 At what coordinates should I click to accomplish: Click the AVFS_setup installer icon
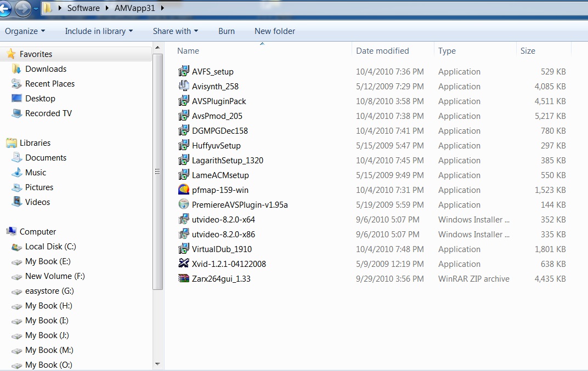click(x=183, y=71)
